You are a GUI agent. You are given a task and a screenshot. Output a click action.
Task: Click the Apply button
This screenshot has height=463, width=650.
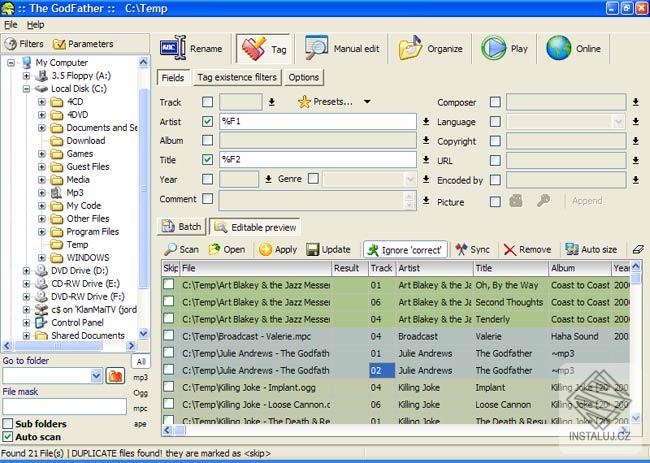tap(278, 249)
